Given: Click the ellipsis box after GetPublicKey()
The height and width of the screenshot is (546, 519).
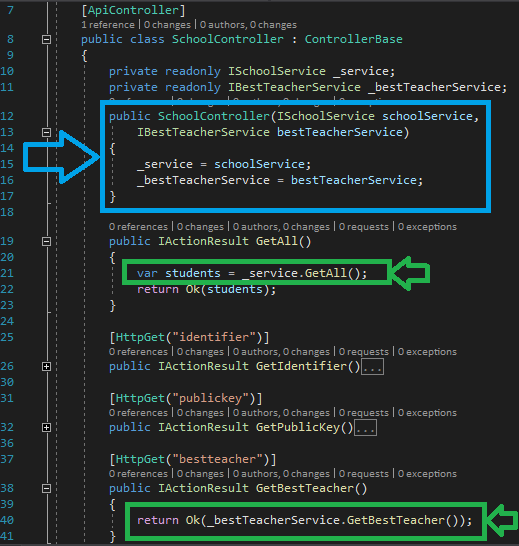Looking at the screenshot, I should point(365,428).
